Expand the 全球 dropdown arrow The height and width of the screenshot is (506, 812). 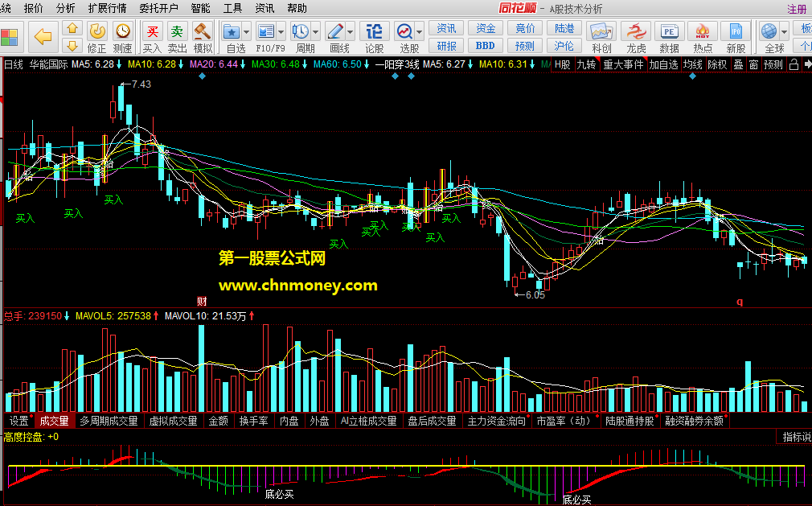click(x=784, y=32)
